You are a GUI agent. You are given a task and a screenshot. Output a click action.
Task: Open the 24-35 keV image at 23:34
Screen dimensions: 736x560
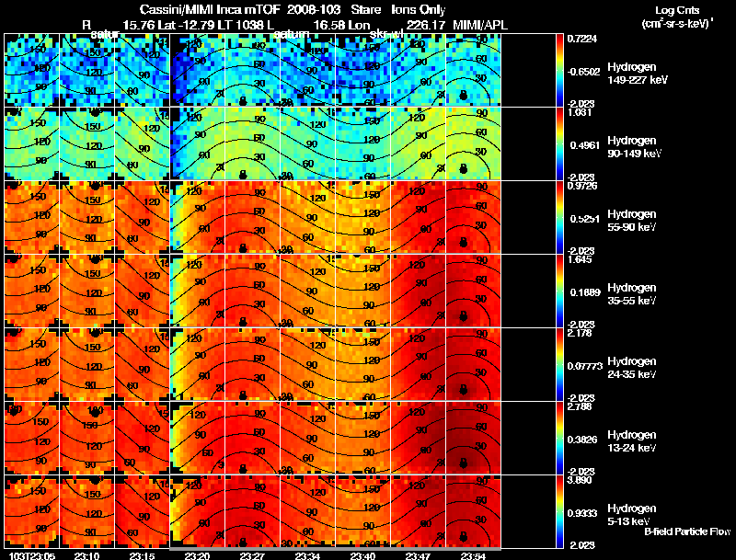click(307, 364)
